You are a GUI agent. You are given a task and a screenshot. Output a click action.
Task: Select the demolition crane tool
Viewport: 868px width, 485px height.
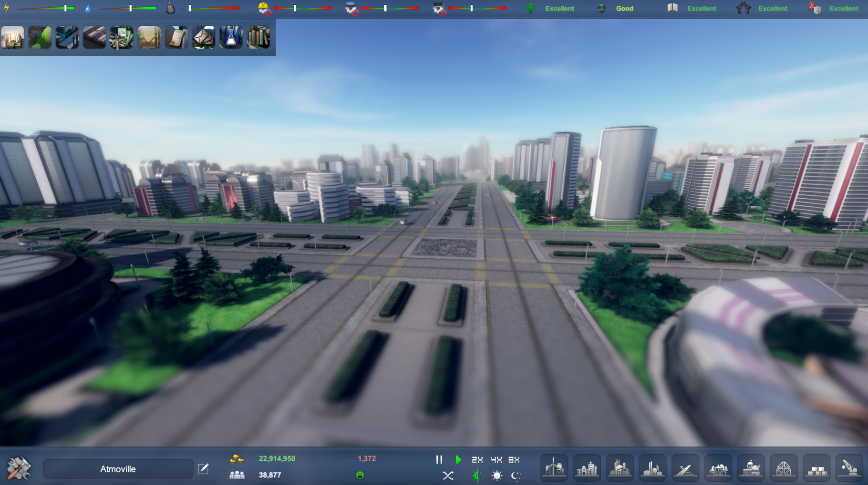coord(849,468)
